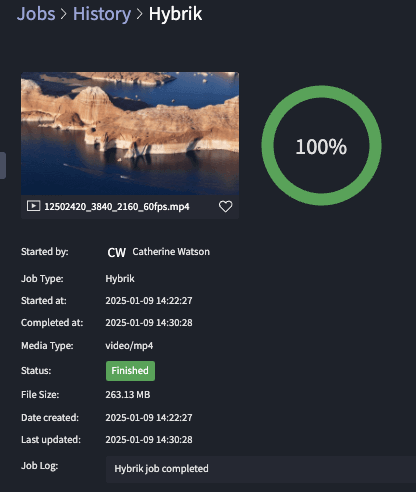Click the Hybrik job completed log box
Screen dimensions: 416x492
tap(261, 469)
